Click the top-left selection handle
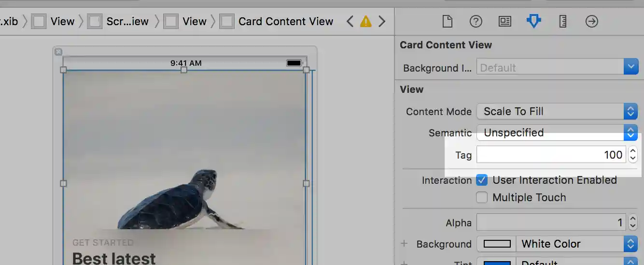 coord(63,70)
